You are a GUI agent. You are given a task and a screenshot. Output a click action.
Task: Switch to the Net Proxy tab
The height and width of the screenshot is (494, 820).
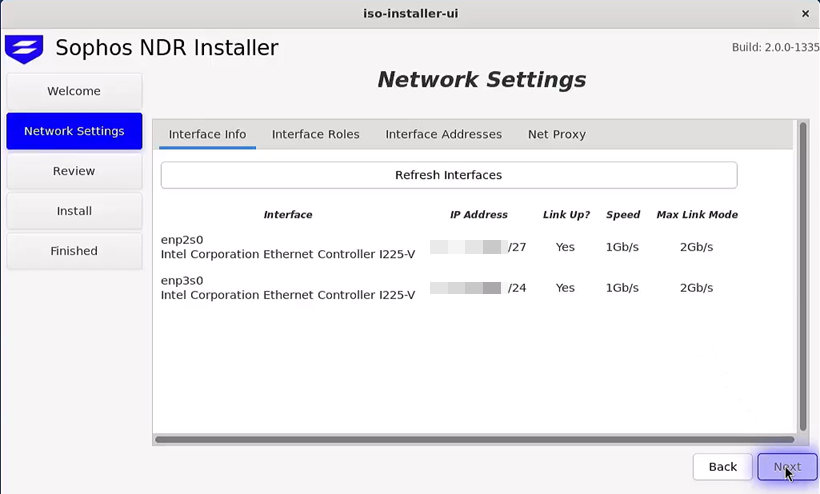(x=556, y=134)
